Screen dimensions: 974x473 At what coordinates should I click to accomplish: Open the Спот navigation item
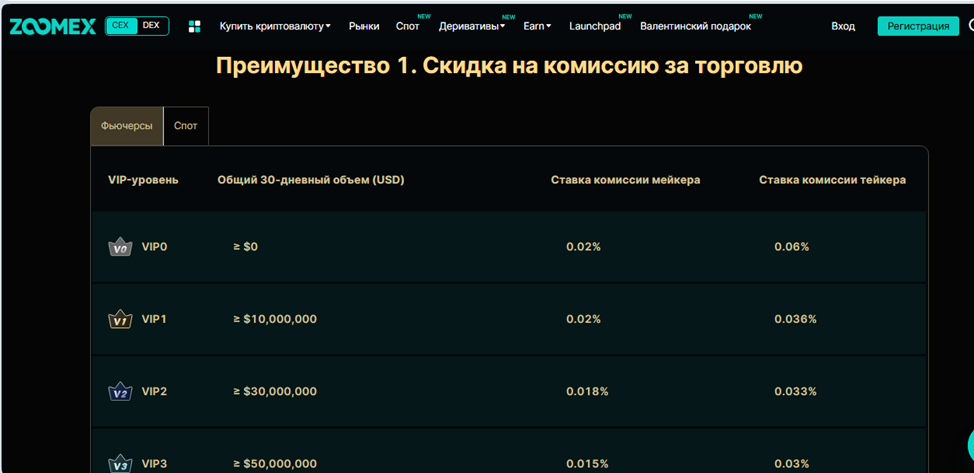point(407,26)
